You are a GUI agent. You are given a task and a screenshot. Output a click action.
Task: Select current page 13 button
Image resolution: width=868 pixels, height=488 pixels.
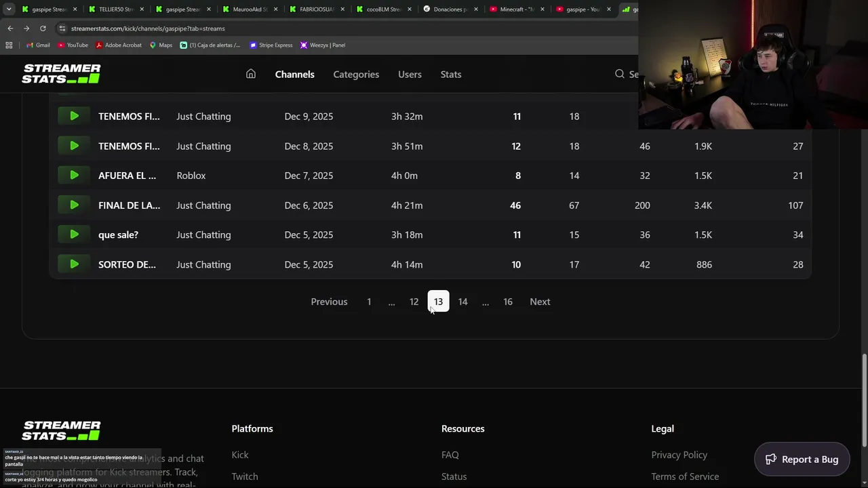pos(438,302)
